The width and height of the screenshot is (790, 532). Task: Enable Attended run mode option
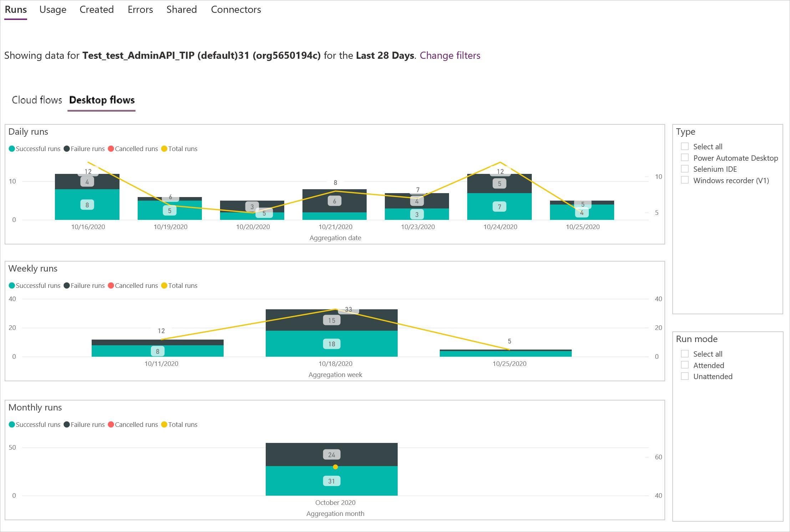tap(684, 365)
